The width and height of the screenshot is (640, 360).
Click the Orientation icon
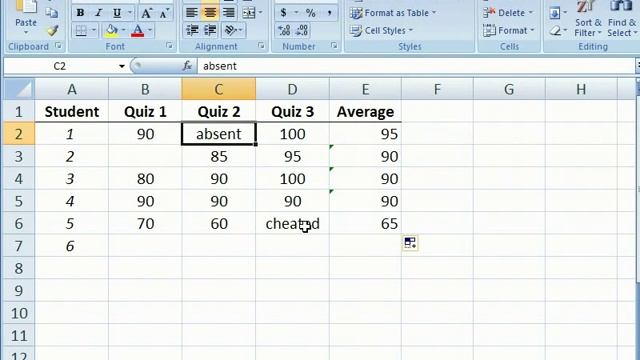tap(231, 31)
